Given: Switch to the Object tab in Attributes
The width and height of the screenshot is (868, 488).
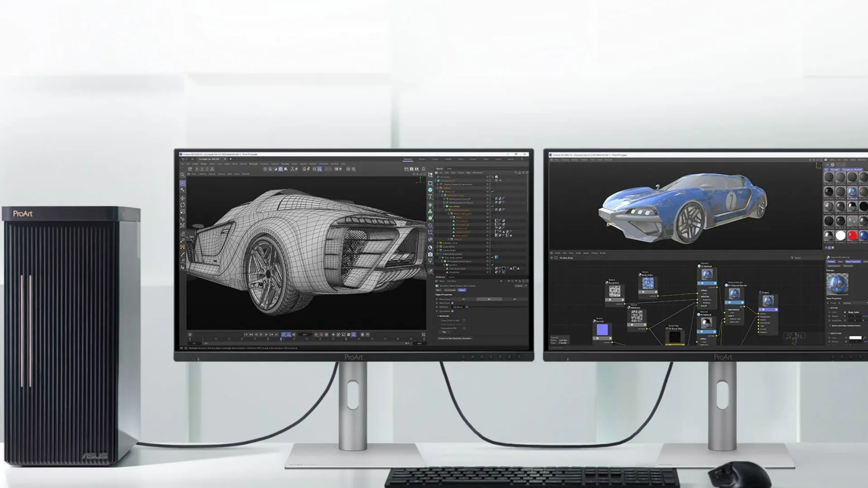Looking at the screenshot, I should coord(462,290).
